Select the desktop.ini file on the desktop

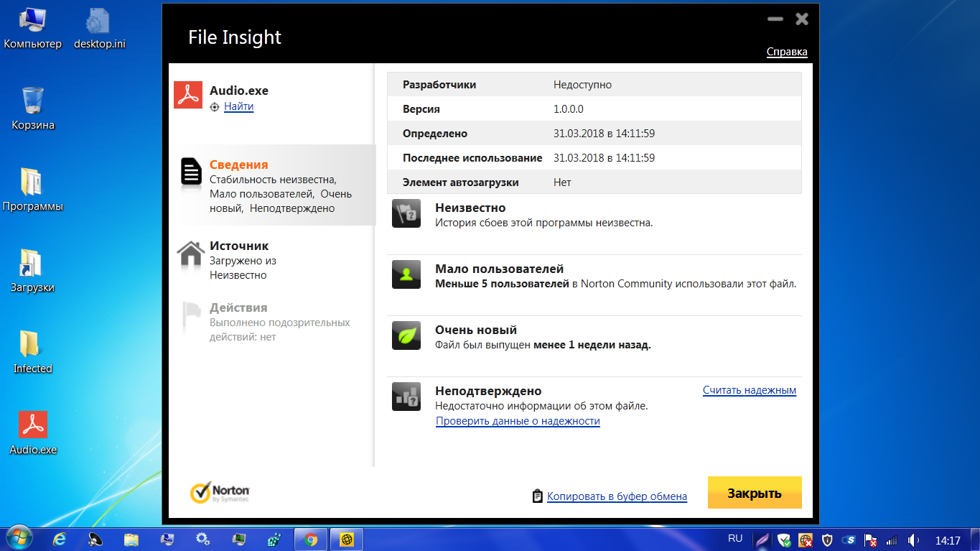pyautogui.click(x=100, y=29)
